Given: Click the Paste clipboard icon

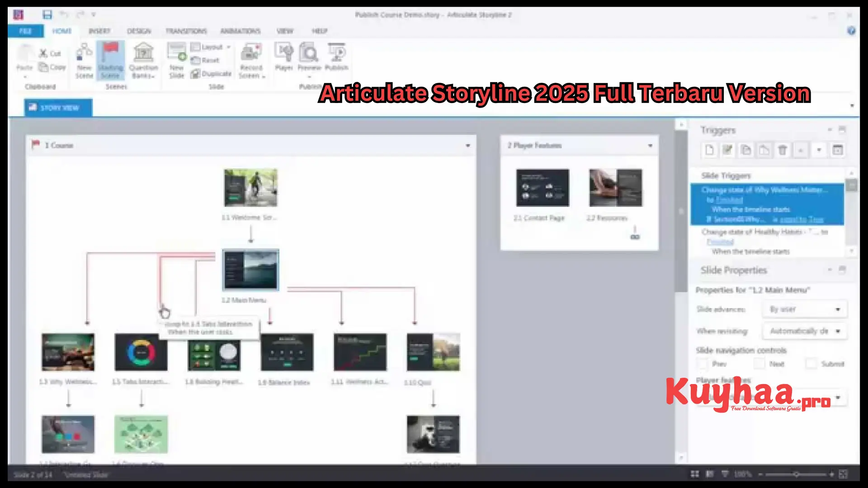Looking at the screenshot, I should [x=24, y=53].
